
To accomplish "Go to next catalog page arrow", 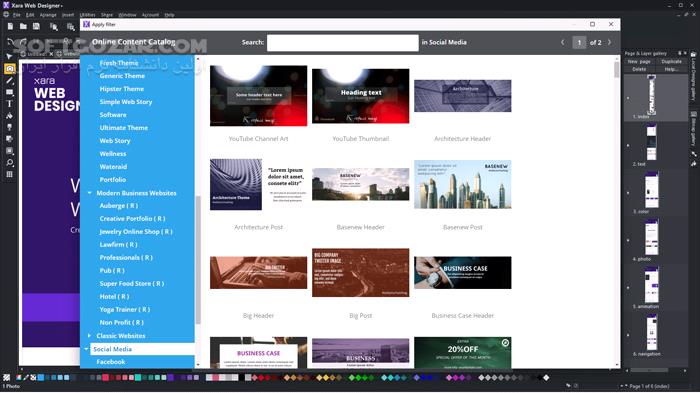I will pos(609,42).
